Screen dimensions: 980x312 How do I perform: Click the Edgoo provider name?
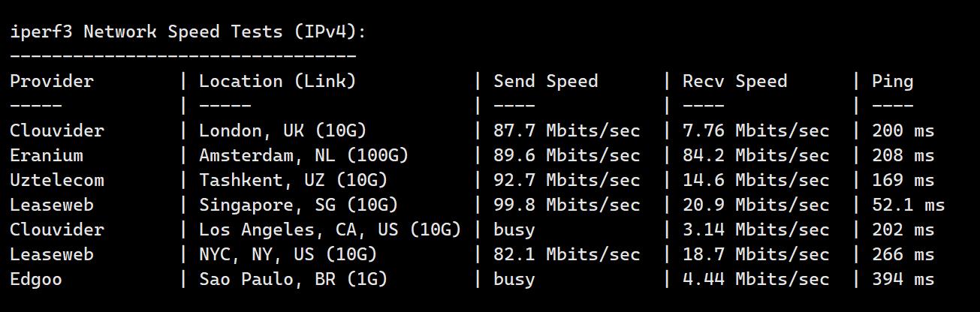click(x=36, y=279)
